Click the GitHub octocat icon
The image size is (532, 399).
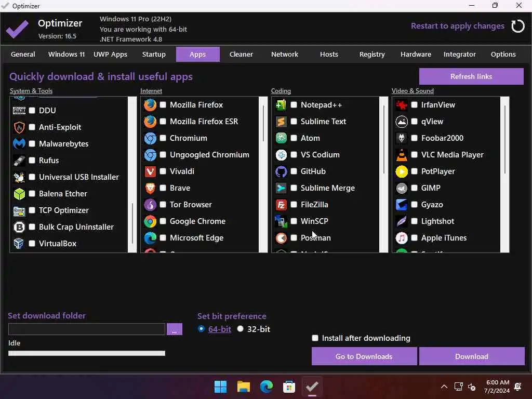(281, 171)
